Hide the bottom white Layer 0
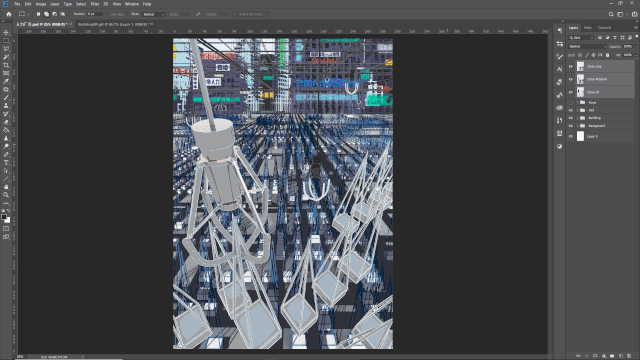 tap(571, 136)
